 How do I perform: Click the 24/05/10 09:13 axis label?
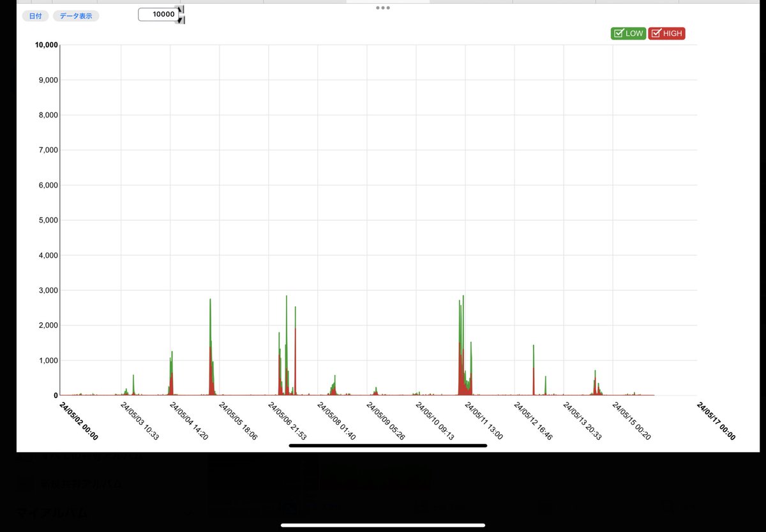click(435, 421)
